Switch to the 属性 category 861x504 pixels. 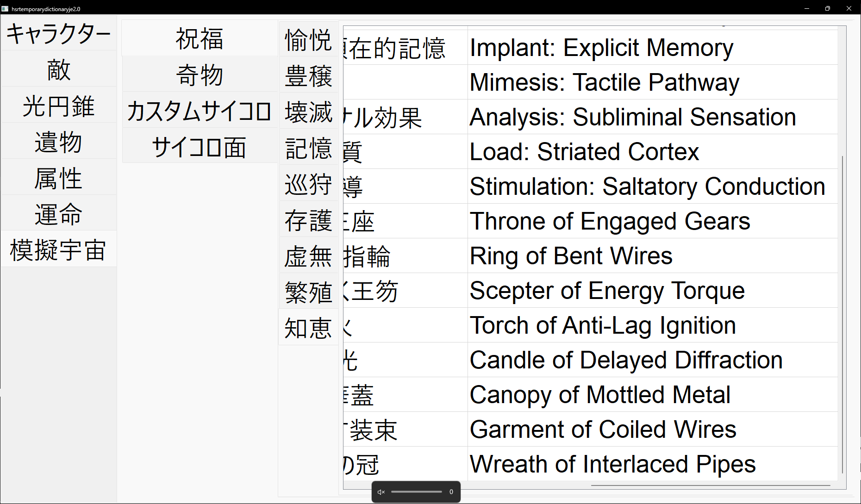tap(59, 178)
